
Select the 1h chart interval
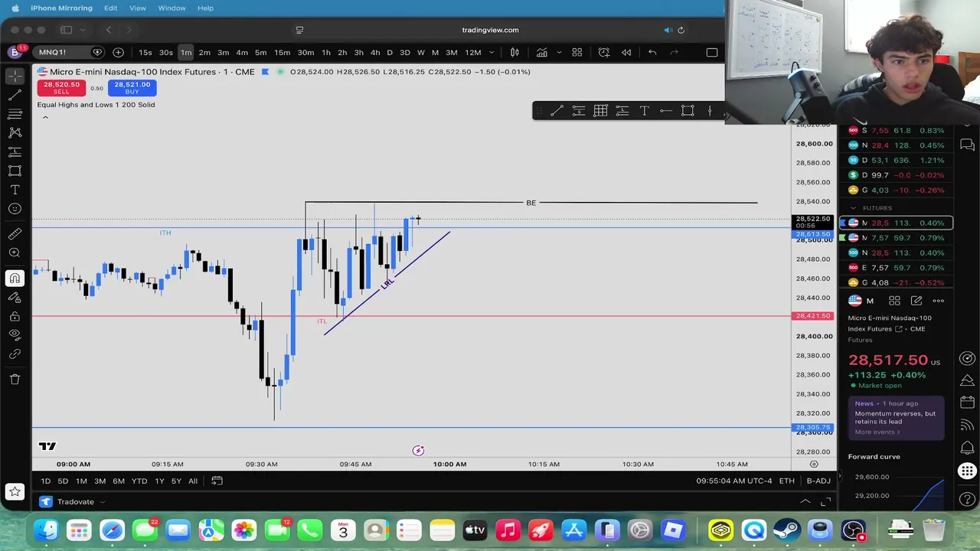326,52
